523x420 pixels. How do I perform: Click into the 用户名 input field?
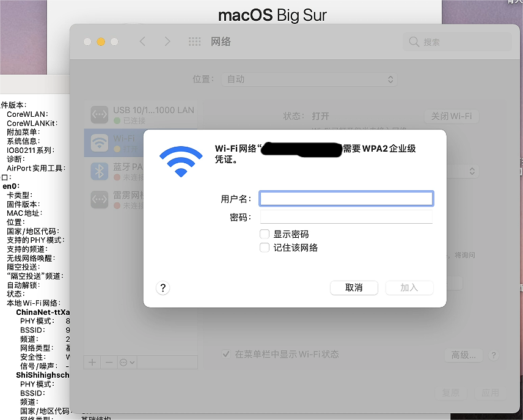point(346,198)
